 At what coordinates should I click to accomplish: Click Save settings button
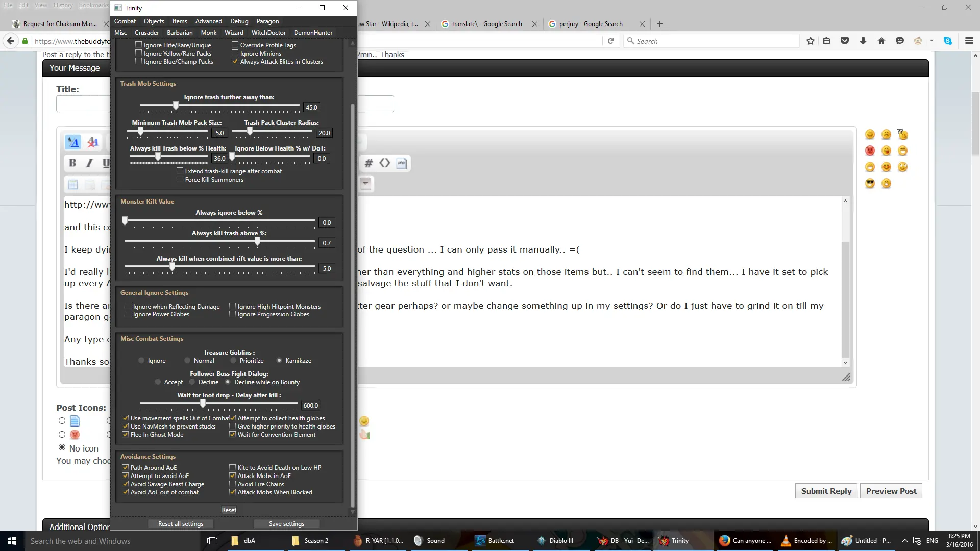[x=286, y=524]
